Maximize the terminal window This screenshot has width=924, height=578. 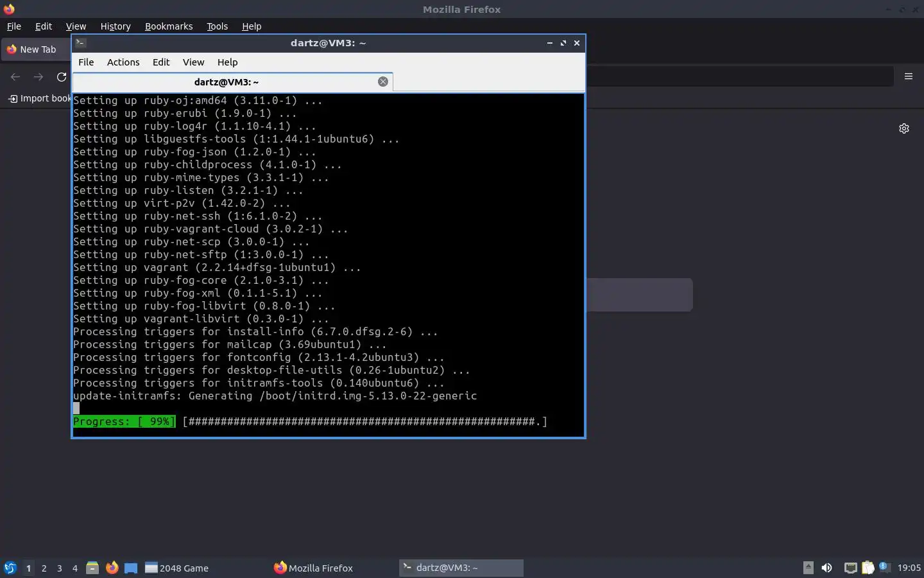563,43
